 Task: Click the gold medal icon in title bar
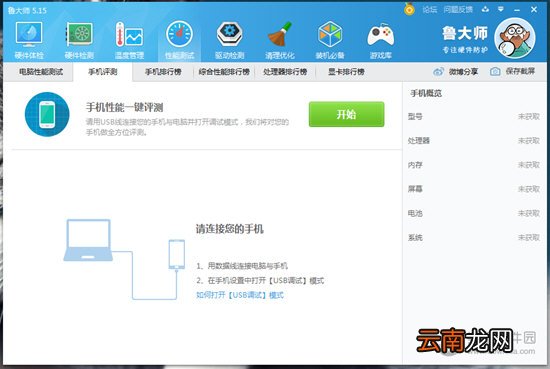[409, 9]
